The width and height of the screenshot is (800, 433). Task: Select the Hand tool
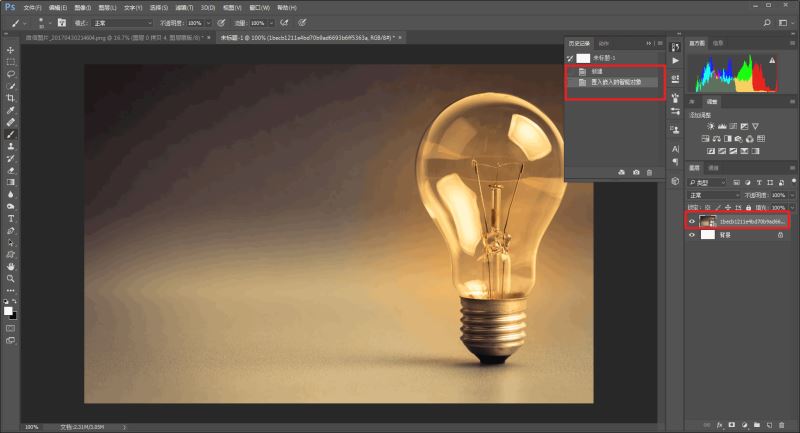(x=10, y=266)
